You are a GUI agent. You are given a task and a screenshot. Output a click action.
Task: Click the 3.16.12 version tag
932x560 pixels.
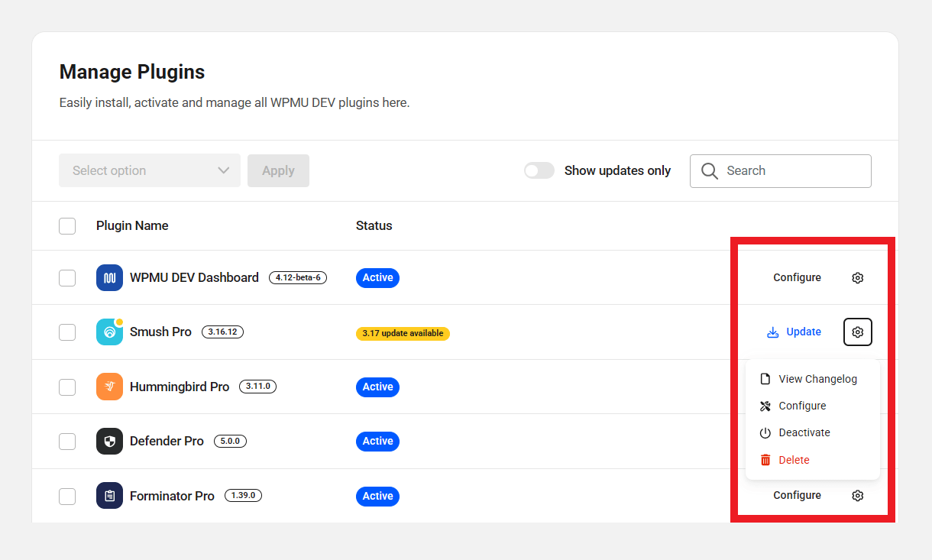(222, 332)
